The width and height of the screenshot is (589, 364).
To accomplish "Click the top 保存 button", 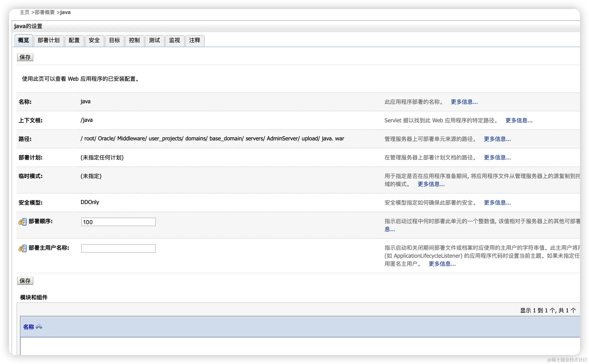I will [x=25, y=57].
